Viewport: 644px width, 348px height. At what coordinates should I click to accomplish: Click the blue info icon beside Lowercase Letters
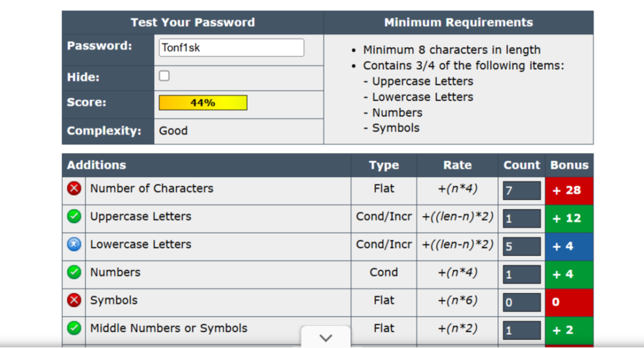[74, 245]
